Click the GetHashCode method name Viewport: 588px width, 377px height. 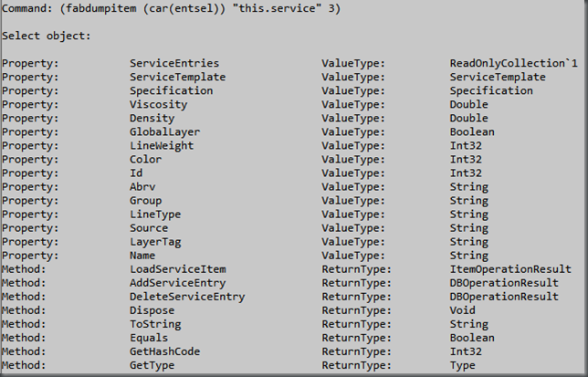(x=164, y=351)
